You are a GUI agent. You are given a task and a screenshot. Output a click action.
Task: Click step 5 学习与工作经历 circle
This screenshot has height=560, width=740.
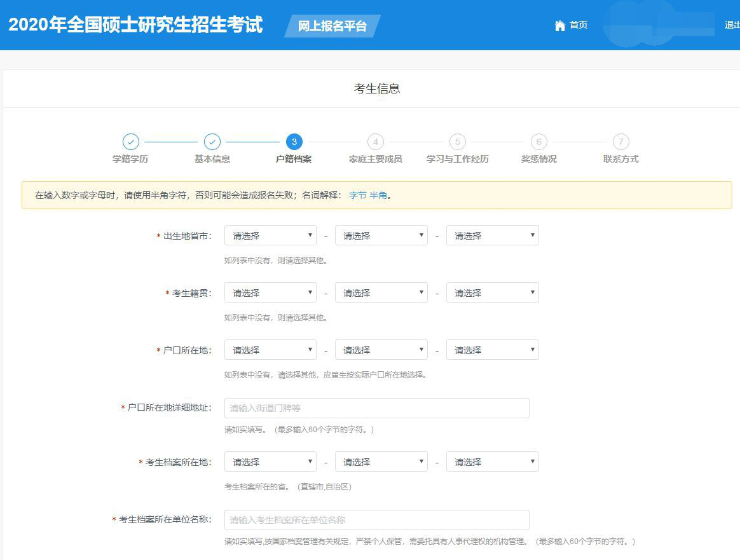tap(456, 142)
